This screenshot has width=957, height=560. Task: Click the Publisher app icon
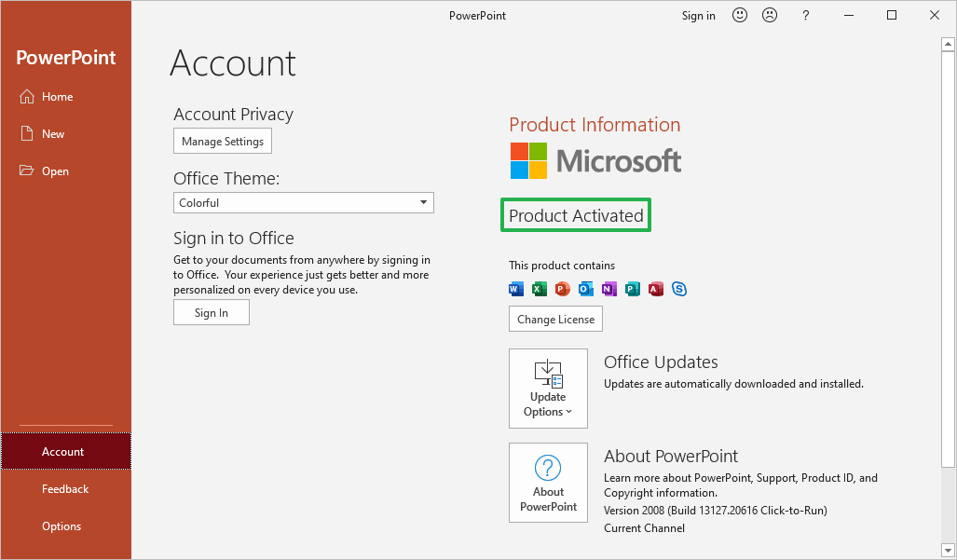633,289
